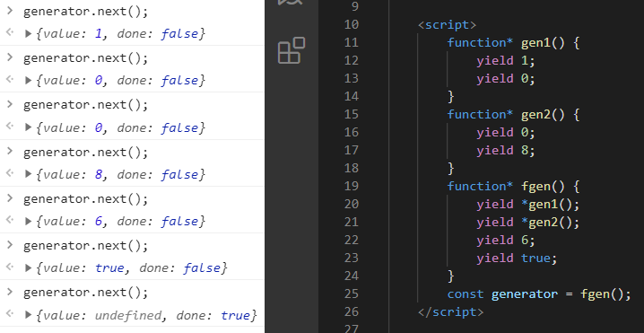644x333 pixels.
Task: Click the opening <script> tag
Action: (447, 24)
